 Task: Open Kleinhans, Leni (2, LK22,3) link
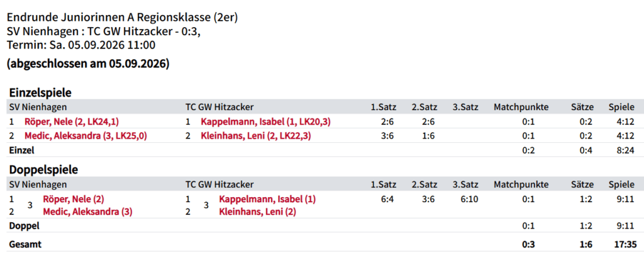(x=256, y=136)
